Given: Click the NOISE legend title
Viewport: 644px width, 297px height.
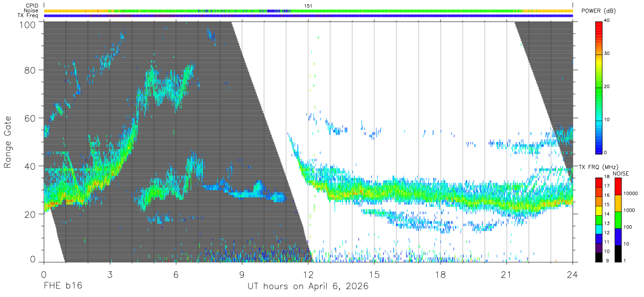Looking at the screenshot, I should coord(620,173).
